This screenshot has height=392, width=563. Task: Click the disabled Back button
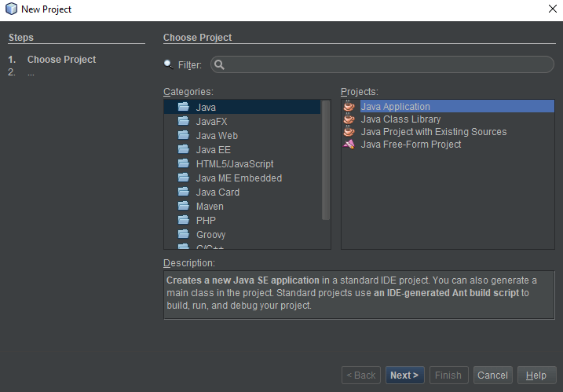click(361, 376)
